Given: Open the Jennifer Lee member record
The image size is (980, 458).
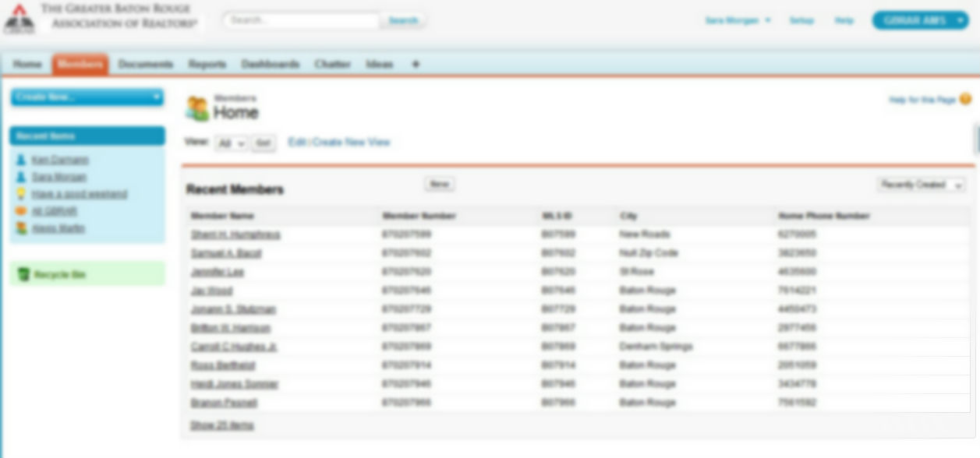Looking at the screenshot, I should pos(217,272).
